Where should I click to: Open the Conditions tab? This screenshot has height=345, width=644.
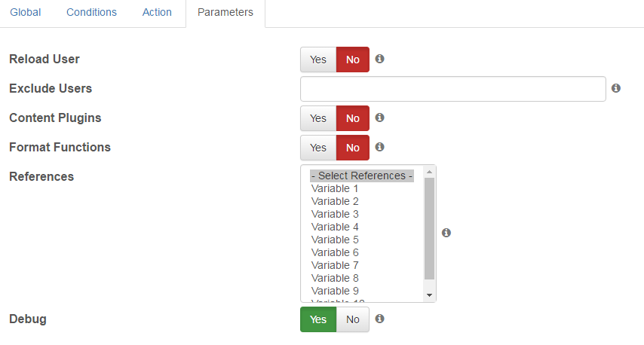(x=91, y=12)
